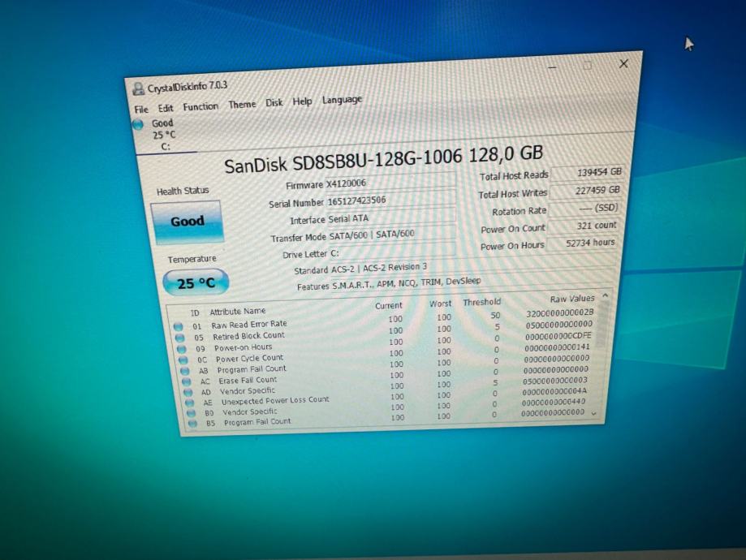Viewport: 746px width, 560px height.
Task: Open the Edit menu
Action: pyautogui.click(x=166, y=109)
